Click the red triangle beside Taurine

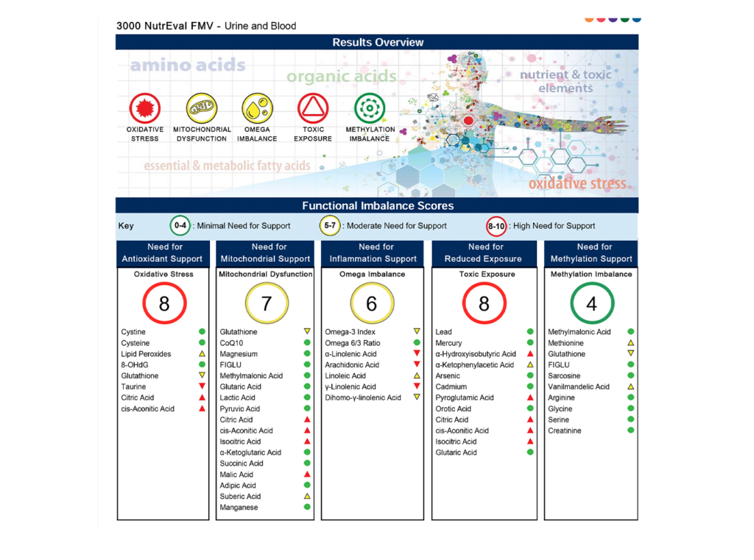[x=202, y=386]
